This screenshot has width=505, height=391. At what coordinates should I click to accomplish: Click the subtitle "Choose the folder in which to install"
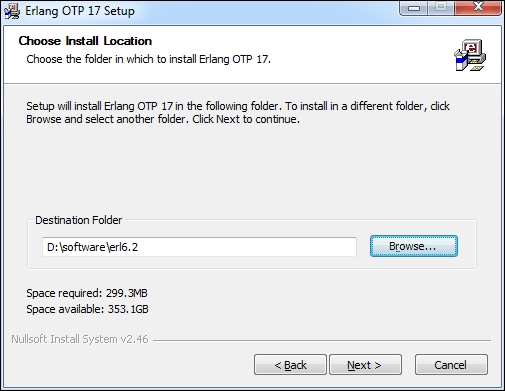(x=111, y=59)
